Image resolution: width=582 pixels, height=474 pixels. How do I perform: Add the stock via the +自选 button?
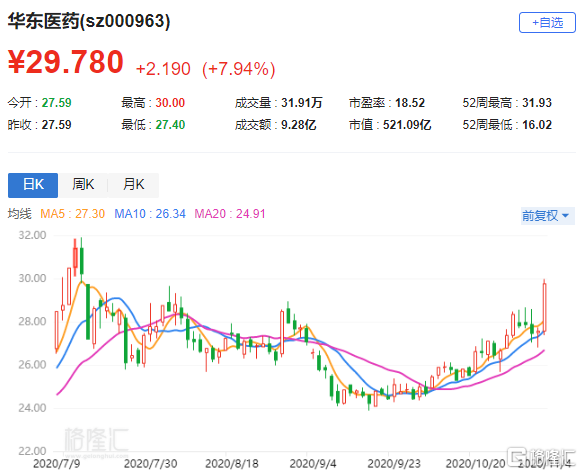(x=547, y=23)
